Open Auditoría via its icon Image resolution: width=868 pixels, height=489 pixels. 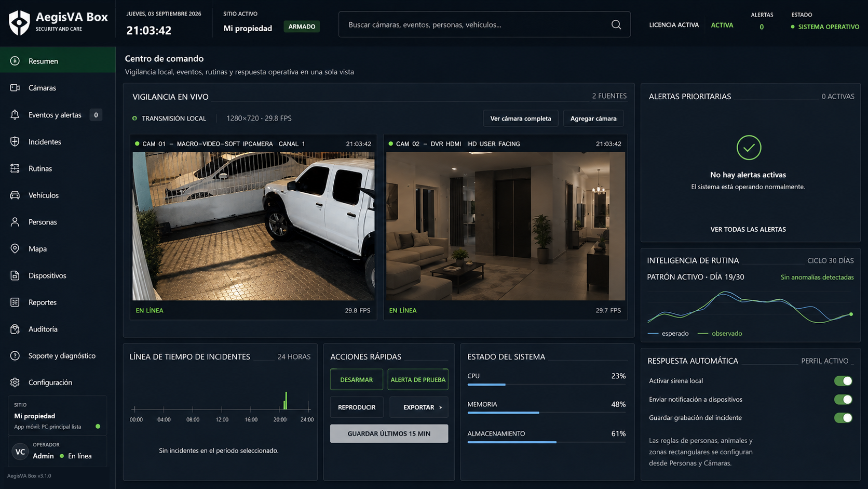pos(15,329)
